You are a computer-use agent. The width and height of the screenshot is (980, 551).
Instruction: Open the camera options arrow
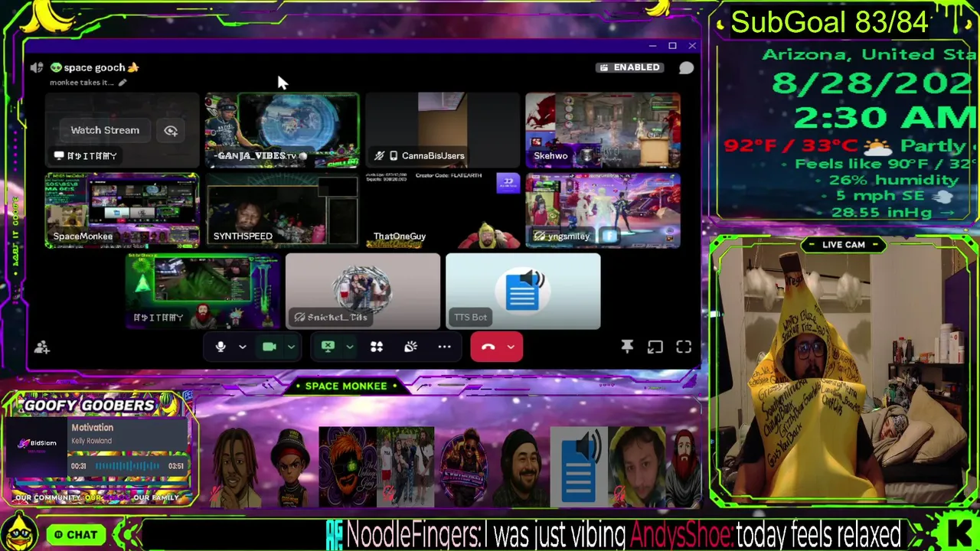point(291,347)
